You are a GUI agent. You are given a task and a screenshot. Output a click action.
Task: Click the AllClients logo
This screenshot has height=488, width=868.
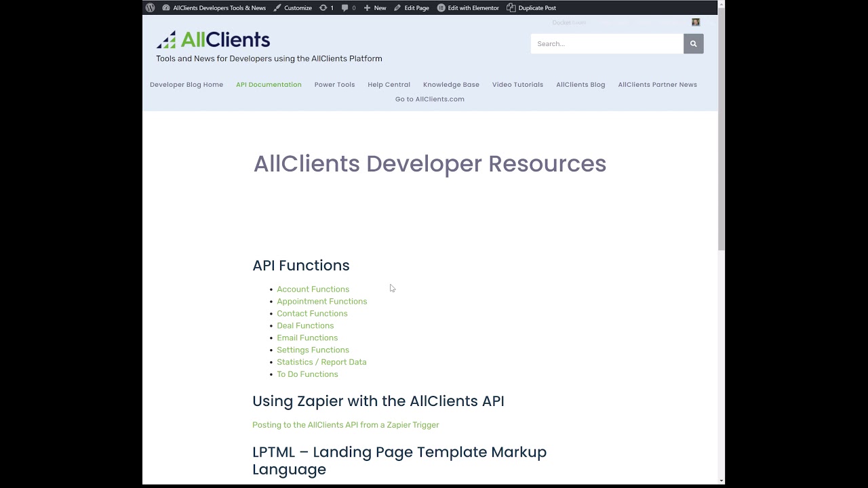click(213, 39)
